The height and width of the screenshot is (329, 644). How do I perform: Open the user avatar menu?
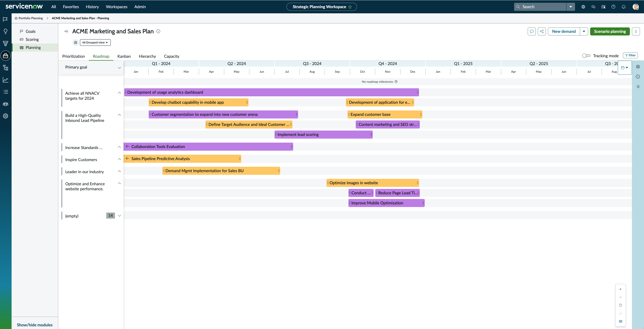(636, 7)
